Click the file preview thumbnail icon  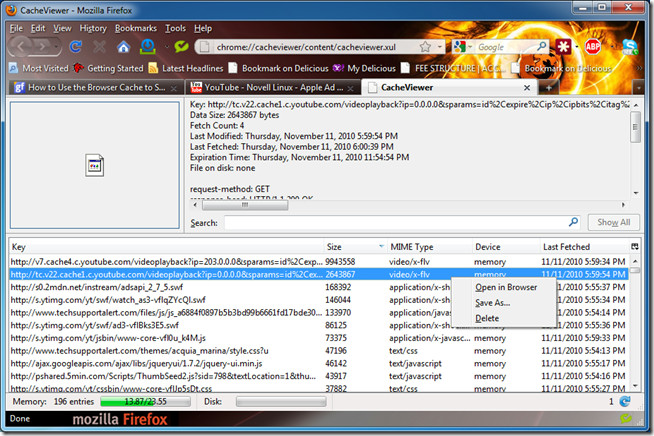(x=95, y=166)
